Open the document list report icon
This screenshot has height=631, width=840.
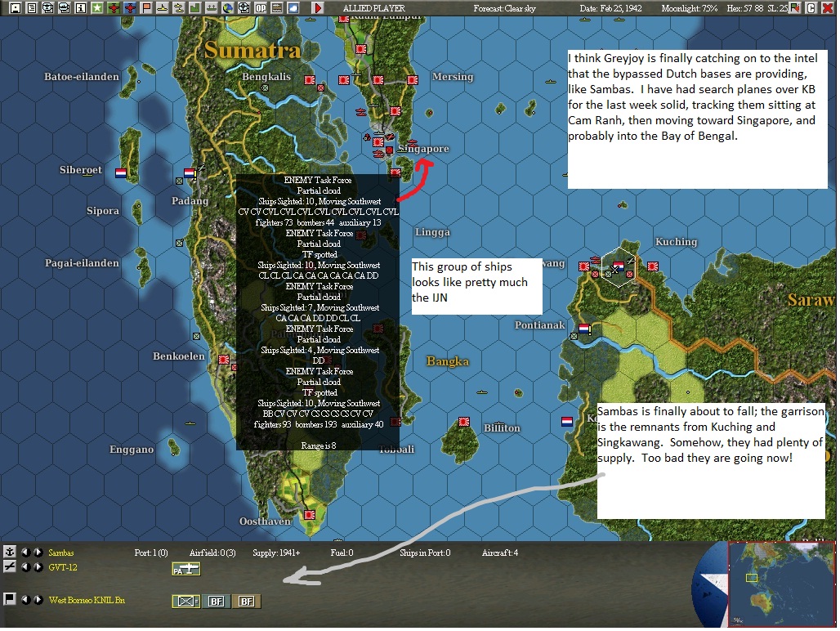(32, 7)
